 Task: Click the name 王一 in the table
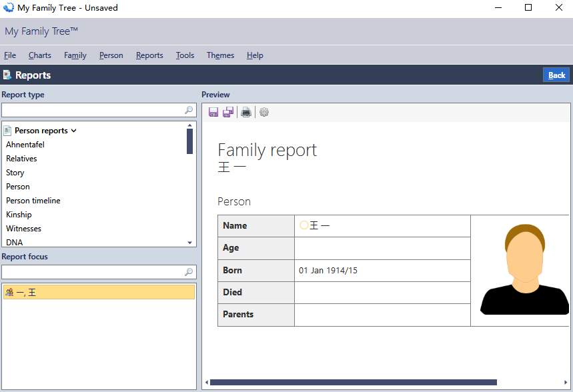point(320,225)
